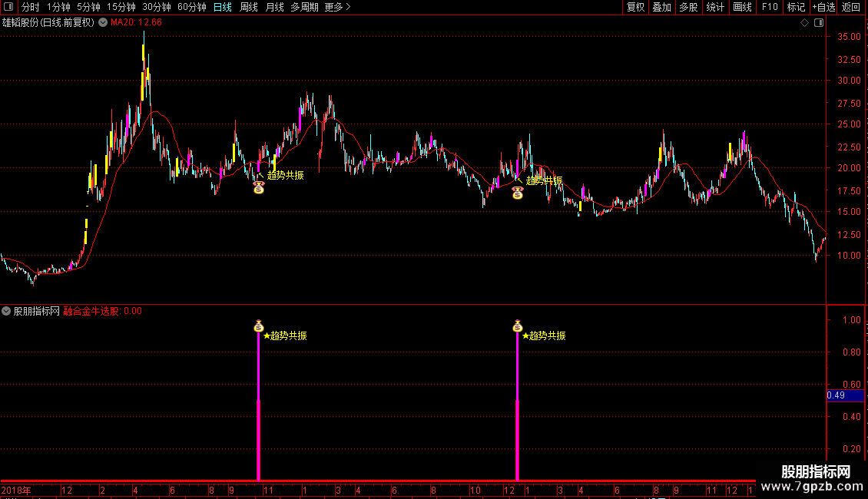Image resolution: width=868 pixels, height=499 pixels.
Task: Add stock via +自选 button
Action: [x=823, y=7]
